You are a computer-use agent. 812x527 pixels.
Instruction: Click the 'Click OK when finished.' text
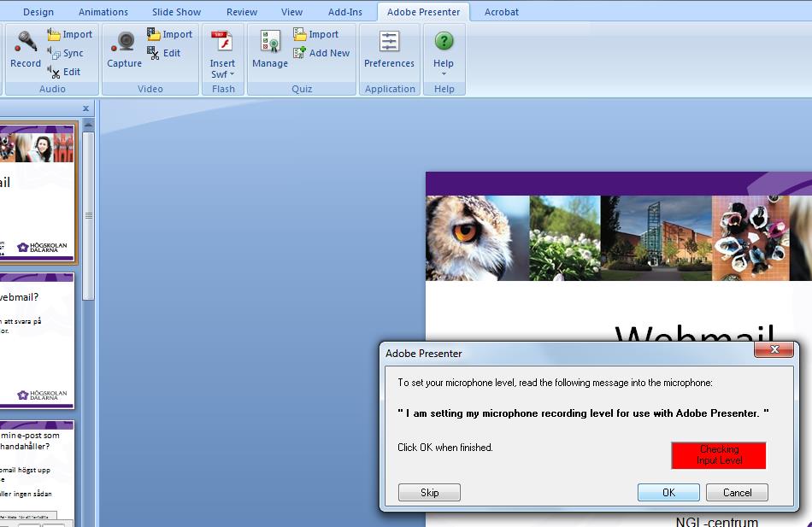tap(444, 448)
